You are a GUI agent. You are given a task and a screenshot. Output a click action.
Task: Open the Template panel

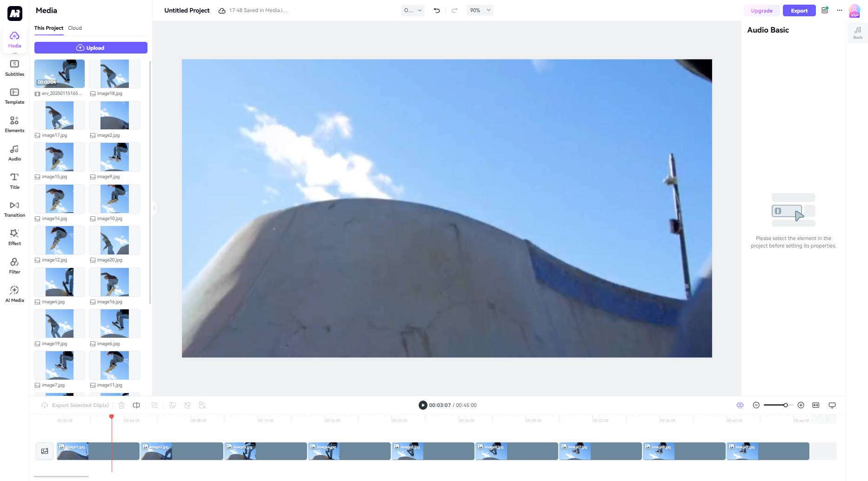click(x=14, y=96)
